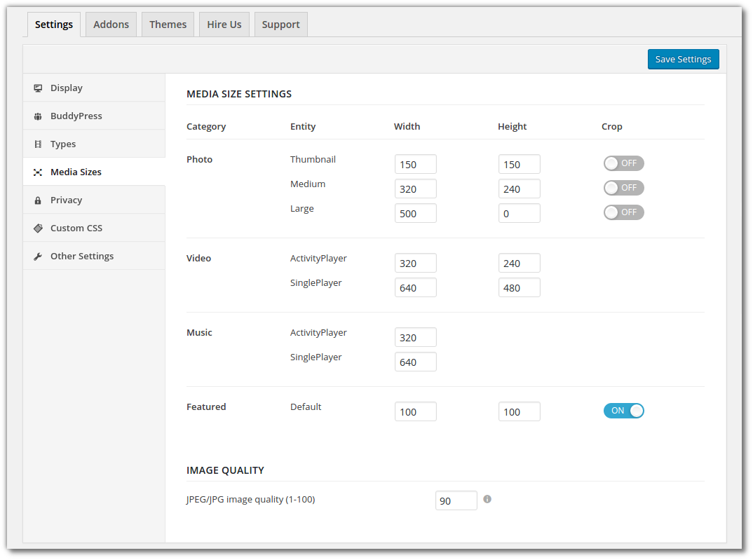Open the Privacy settings section
Viewport: 753px width, 560px height.
(x=67, y=200)
